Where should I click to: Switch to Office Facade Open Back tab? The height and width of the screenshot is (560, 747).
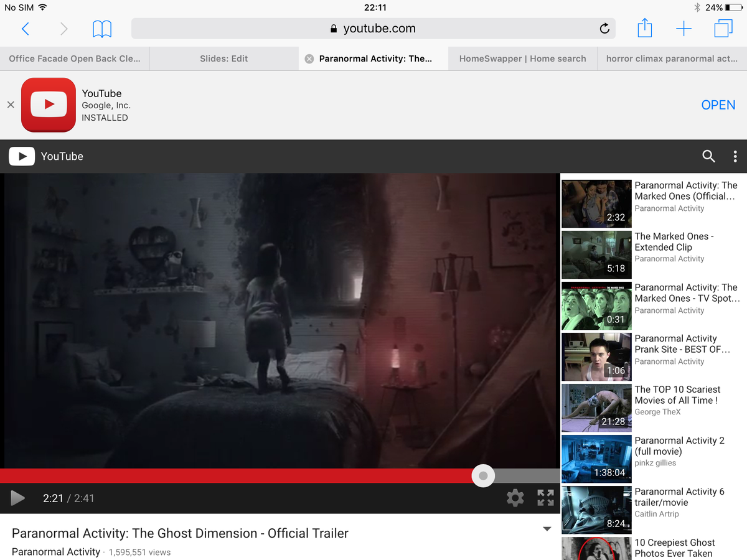coord(75,58)
